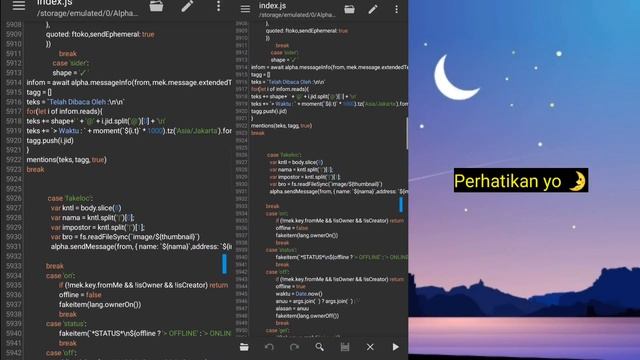Click "alasan = anuu" line in middle editor
The height and width of the screenshot is (360, 640).
coord(292,309)
